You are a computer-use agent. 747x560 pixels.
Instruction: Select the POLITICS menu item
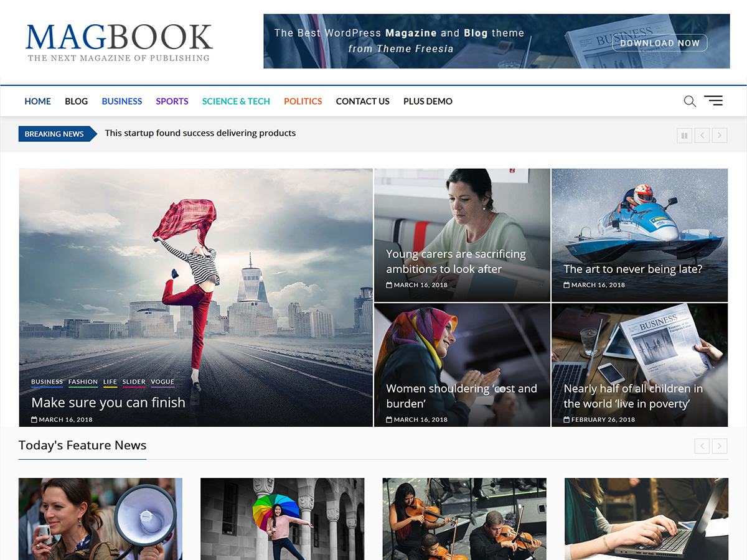tap(303, 101)
